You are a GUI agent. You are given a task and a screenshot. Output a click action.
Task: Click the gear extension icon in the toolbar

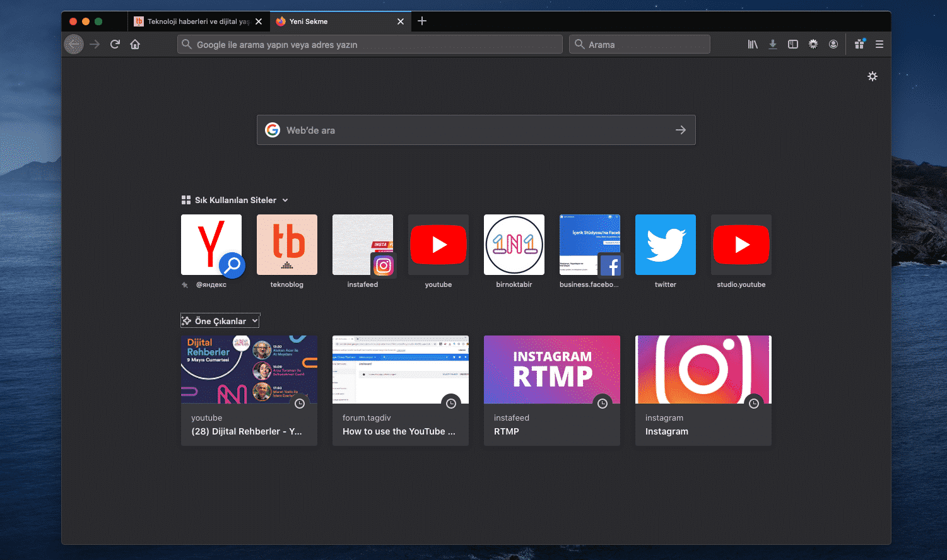(x=813, y=44)
